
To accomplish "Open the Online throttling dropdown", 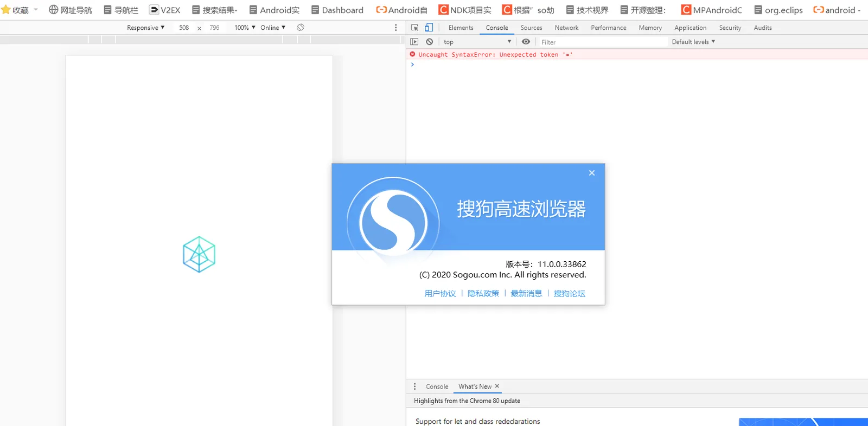I will pyautogui.click(x=273, y=28).
